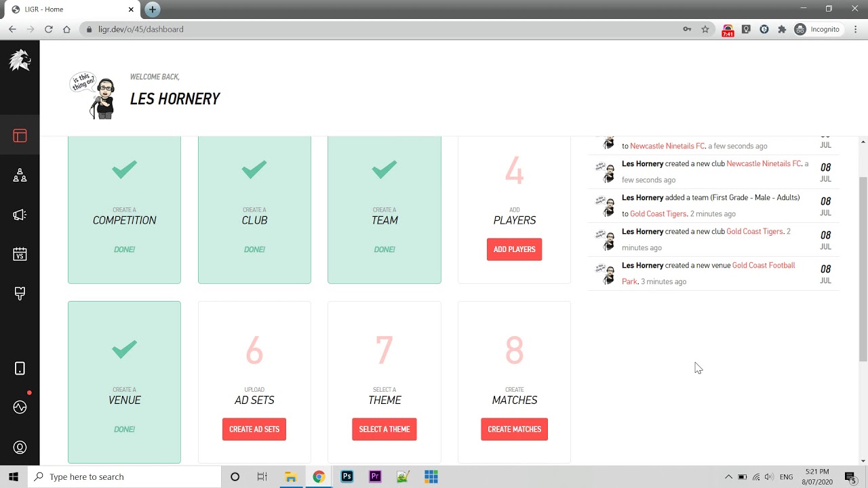Click the Windows search box
This screenshot has height=488, width=868.
point(125,476)
